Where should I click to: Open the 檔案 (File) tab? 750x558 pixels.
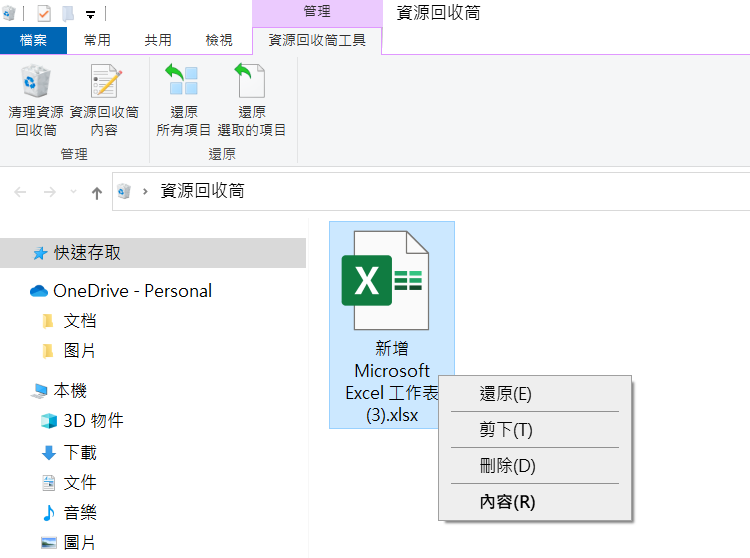pos(33,40)
